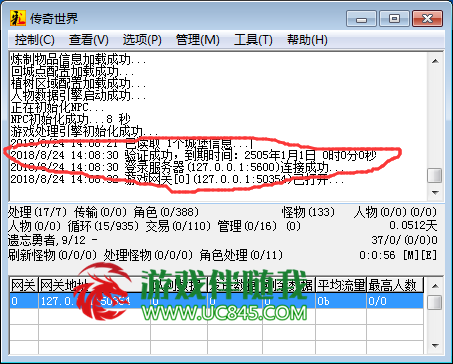Open the 选项(P) menu
The height and width of the screenshot is (364, 453).
coord(142,40)
